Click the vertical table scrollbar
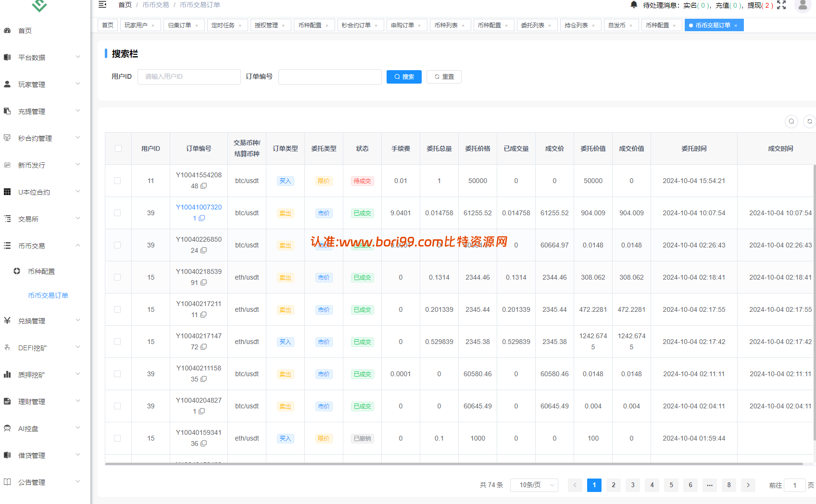This screenshot has height=504, width=816. click(x=815, y=303)
